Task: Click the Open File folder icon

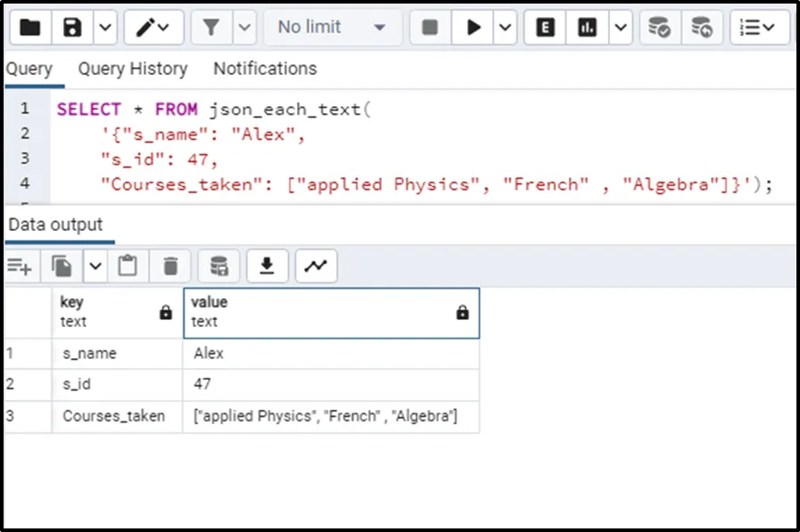Action: click(29, 28)
